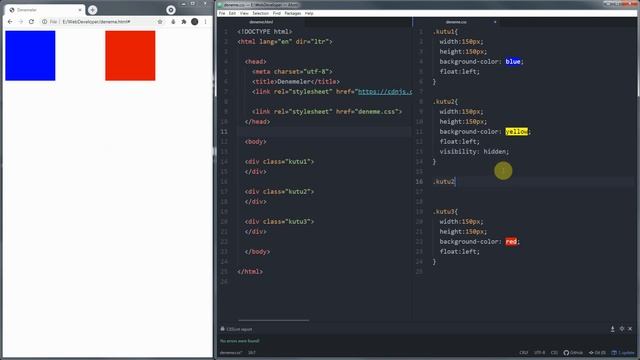Change line endings via CRLF in status bar

click(x=524, y=353)
